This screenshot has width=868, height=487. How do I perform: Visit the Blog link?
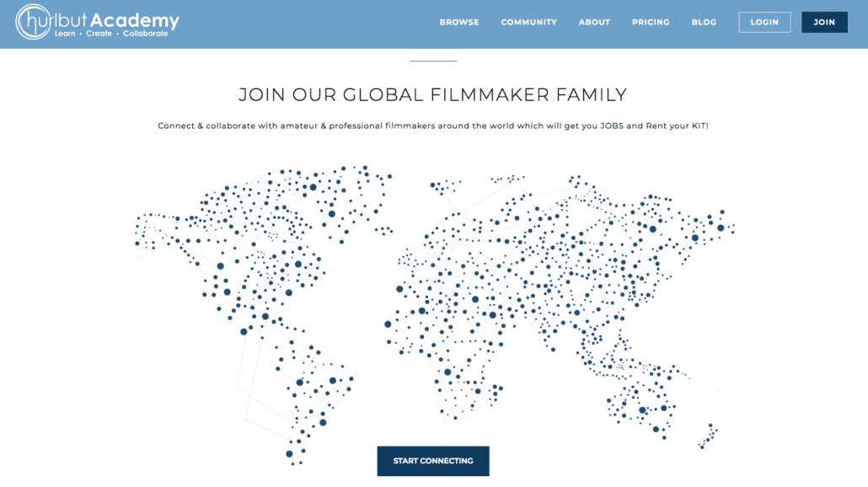pyautogui.click(x=704, y=22)
